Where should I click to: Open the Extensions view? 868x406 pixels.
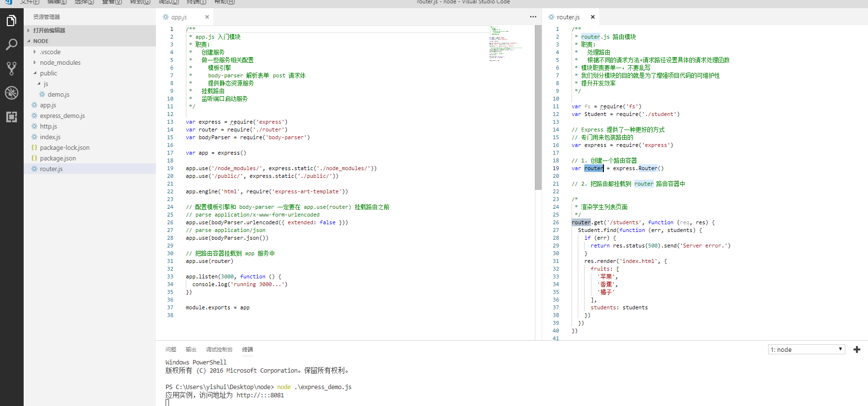12,116
